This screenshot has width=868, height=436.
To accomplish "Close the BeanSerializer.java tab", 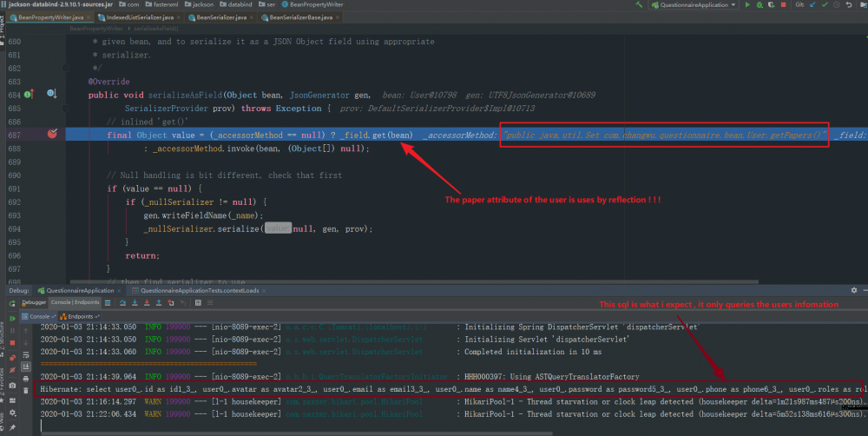I will tap(252, 17).
